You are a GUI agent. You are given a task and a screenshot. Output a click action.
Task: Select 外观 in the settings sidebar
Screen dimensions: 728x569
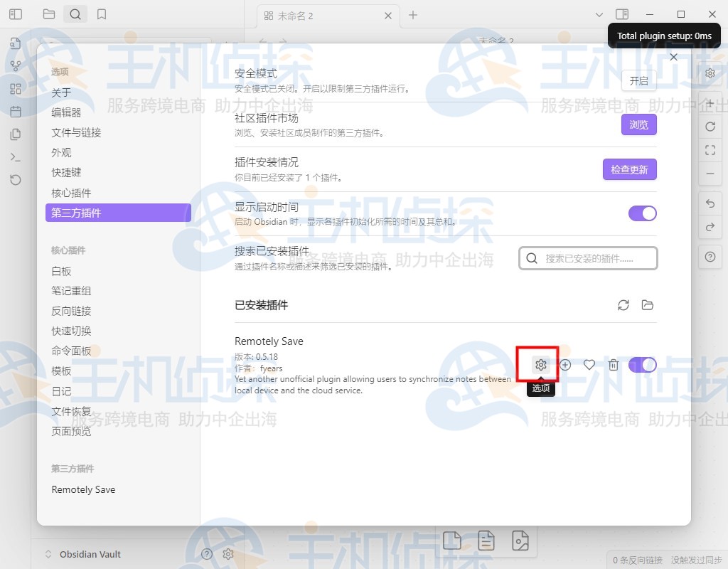(x=60, y=152)
